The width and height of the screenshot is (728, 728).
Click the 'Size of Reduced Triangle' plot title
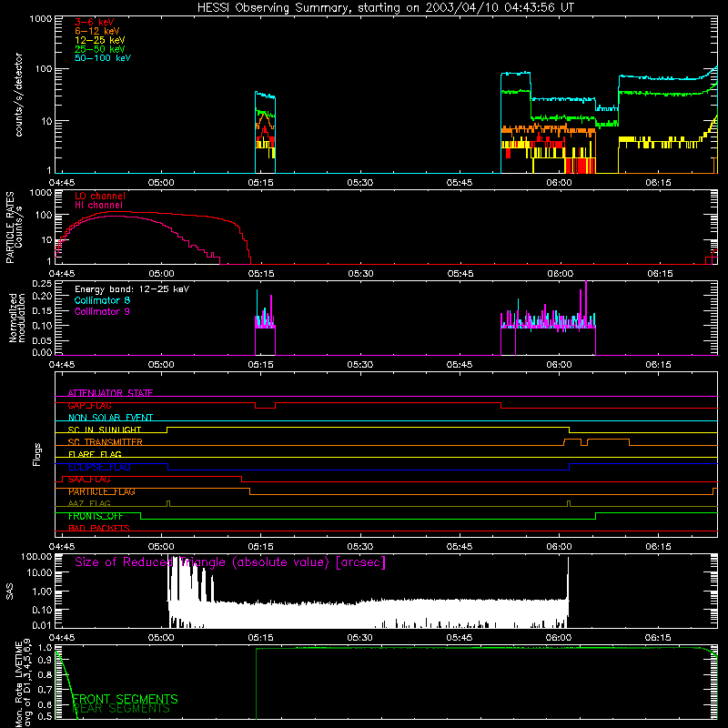(230, 562)
